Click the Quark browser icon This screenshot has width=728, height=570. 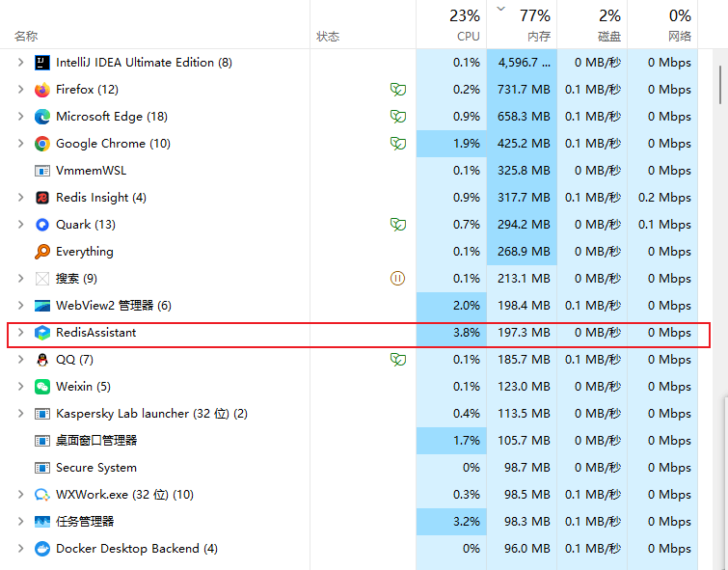click(x=42, y=225)
